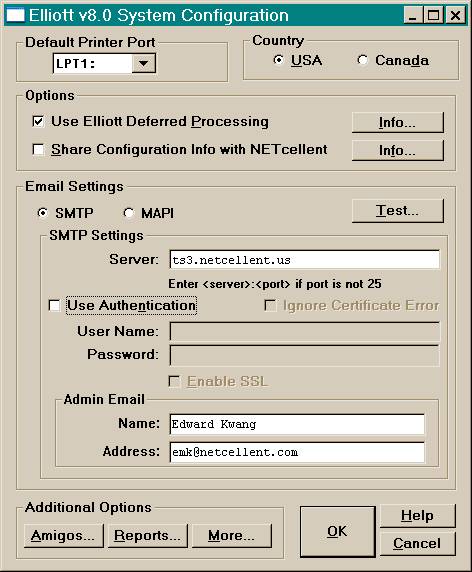Click the Admin Email Name field
Screen dimensions: 472x572
click(297, 424)
